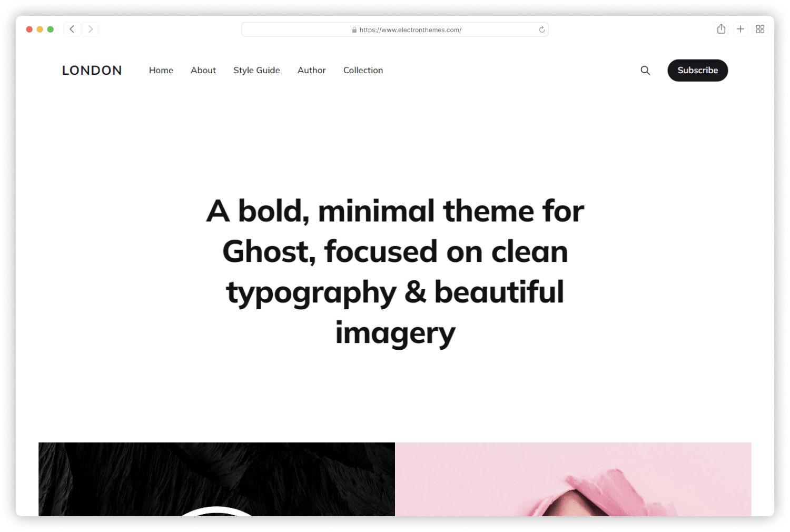
Task: Open the dark textured post thumbnail
Action: pos(216,479)
